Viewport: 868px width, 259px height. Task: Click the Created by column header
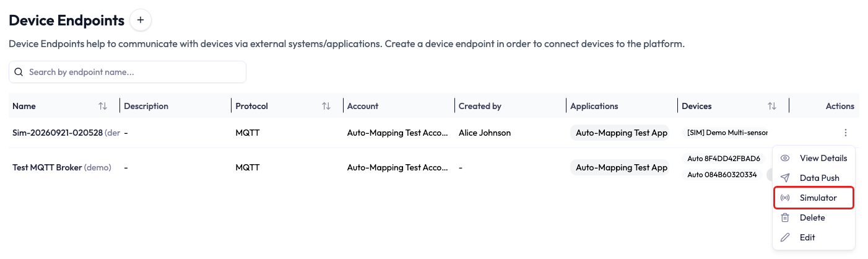(x=480, y=106)
